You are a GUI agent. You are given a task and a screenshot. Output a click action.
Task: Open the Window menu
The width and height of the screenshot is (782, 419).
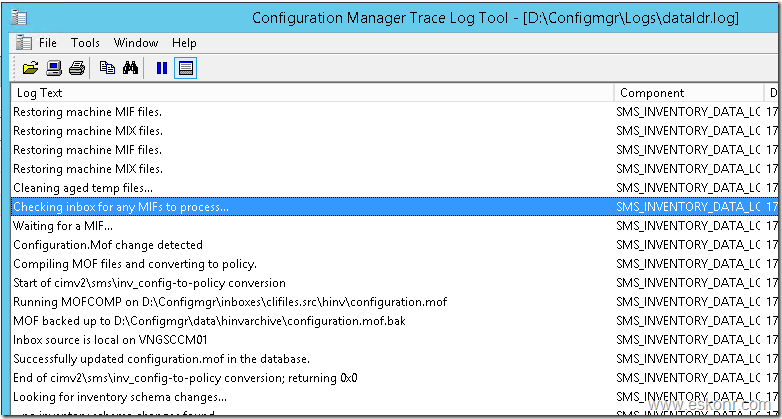coord(136,43)
